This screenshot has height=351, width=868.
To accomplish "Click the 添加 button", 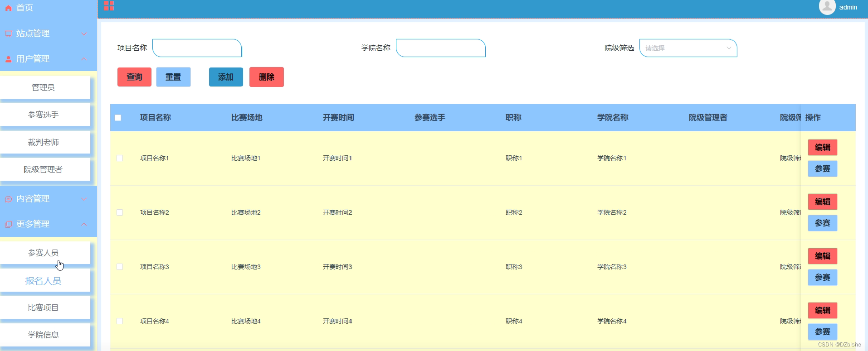I will click(226, 77).
